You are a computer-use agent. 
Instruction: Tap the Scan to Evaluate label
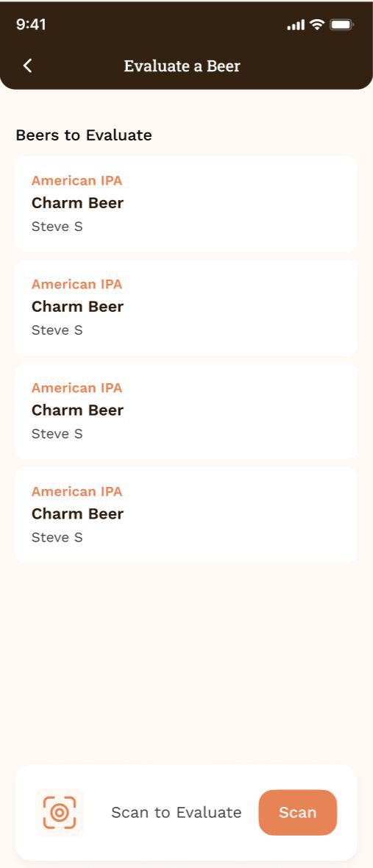coord(177,812)
